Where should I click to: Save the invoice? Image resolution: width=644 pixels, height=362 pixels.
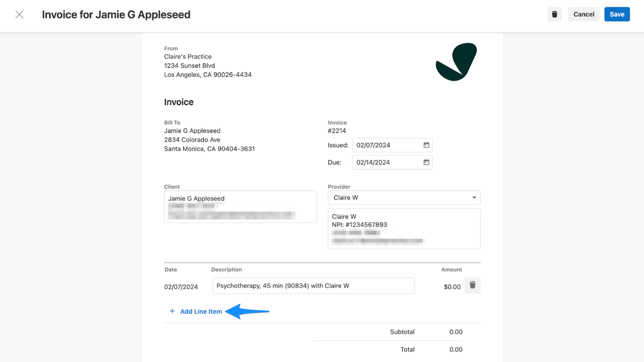[617, 14]
